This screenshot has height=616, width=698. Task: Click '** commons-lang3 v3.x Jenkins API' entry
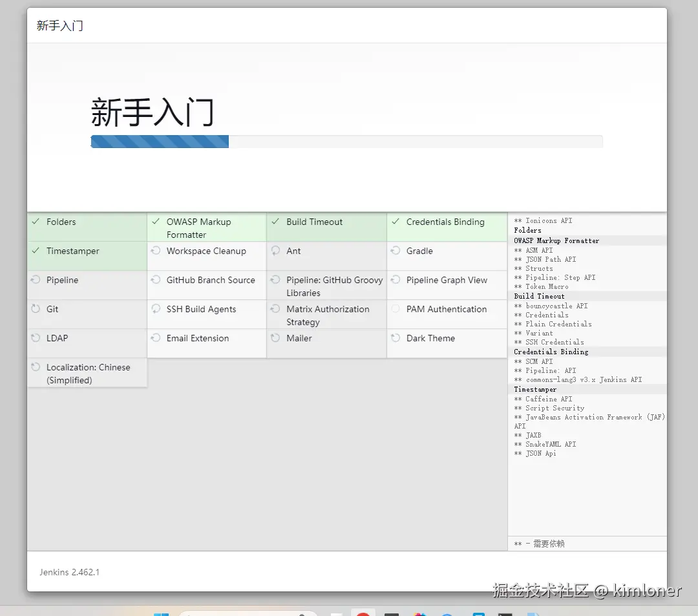578,380
